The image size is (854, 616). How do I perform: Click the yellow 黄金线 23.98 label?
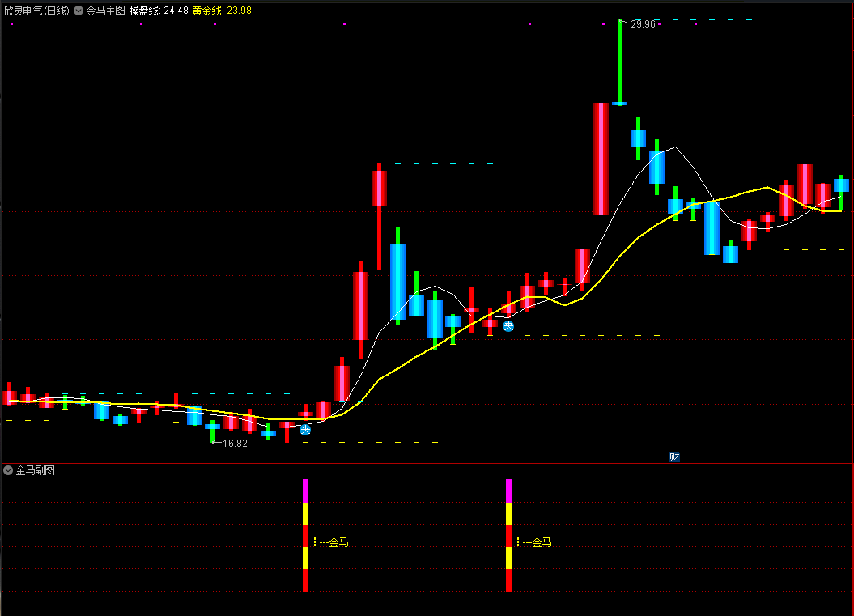click(221, 11)
